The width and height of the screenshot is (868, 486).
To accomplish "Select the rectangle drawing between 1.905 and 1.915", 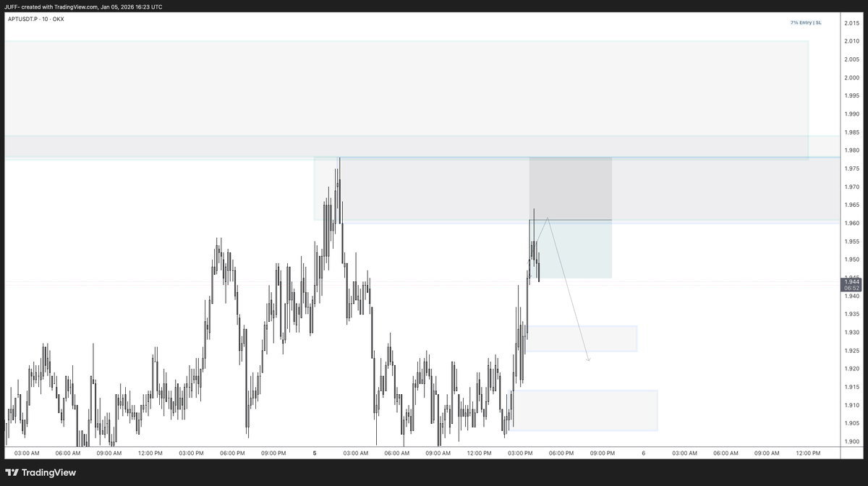I will (x=584, y=410).
